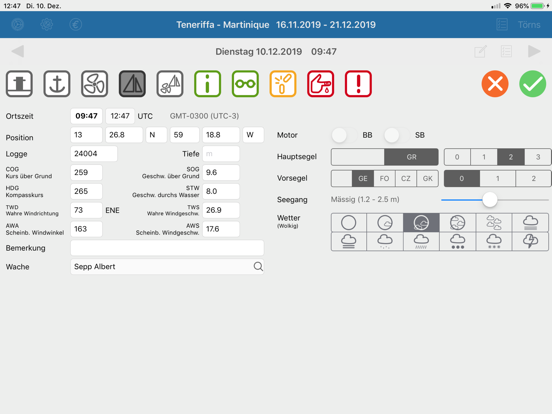Select FO headsail option
This screenshot has height=414, width=552.
(384, 178)
